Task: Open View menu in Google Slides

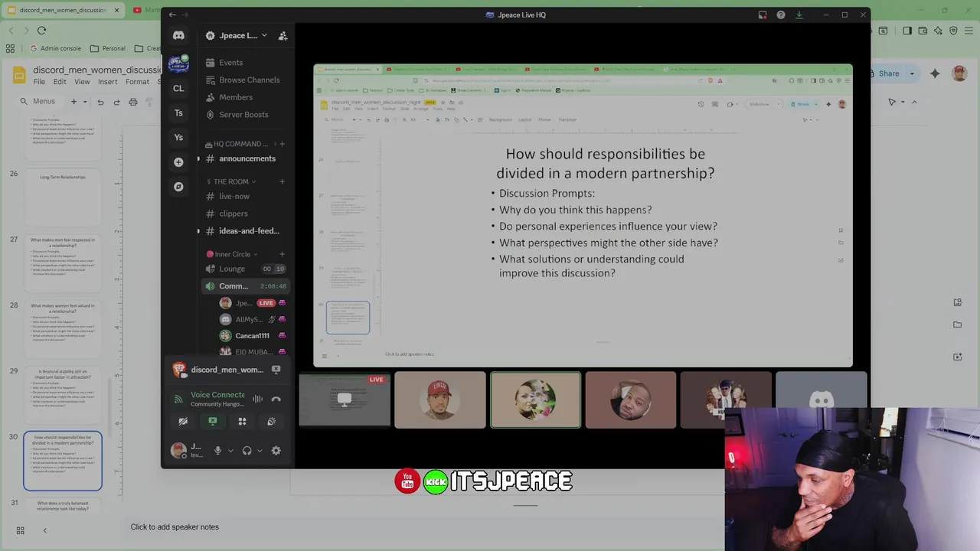Action: 82,82
